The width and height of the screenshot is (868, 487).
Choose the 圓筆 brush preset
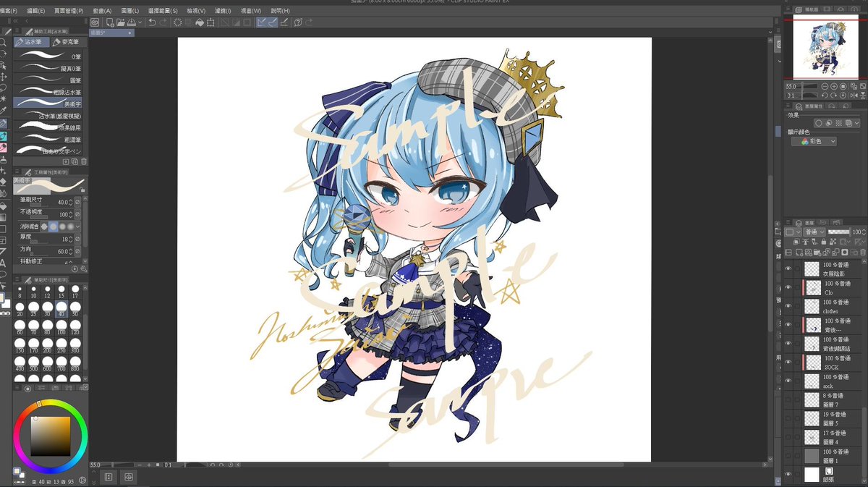coord(48,80)
